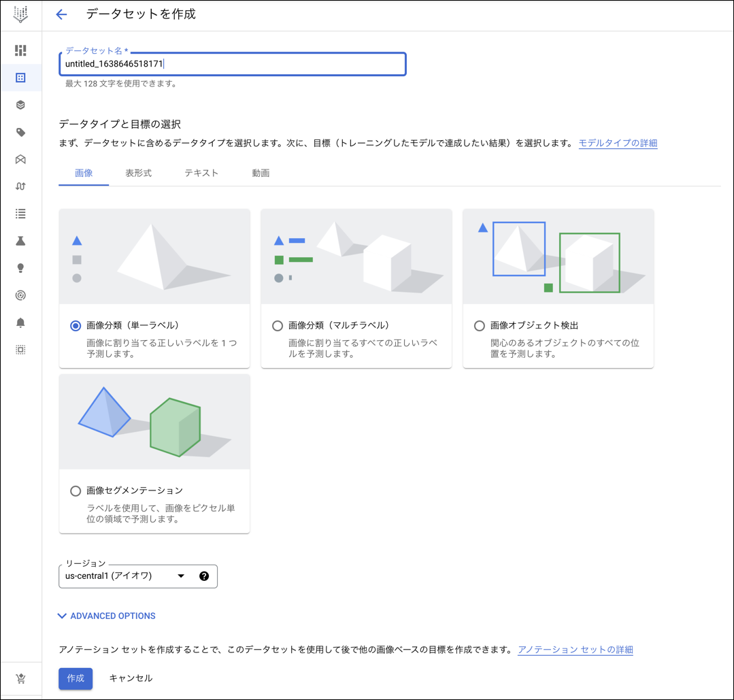Viewport: 734px width, 700px height.
Task: Click the segmentation colored shapes illustration
Action: click(x=154, y=422)
